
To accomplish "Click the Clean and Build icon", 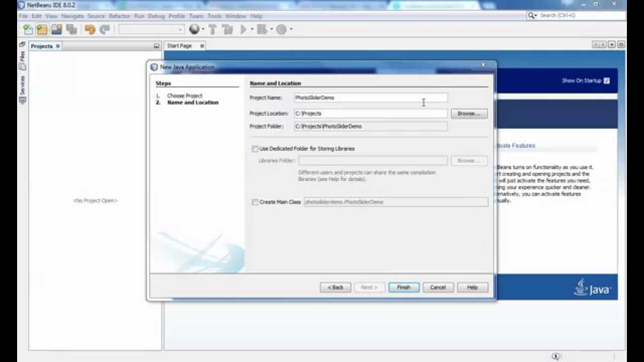I will point(227,30).
